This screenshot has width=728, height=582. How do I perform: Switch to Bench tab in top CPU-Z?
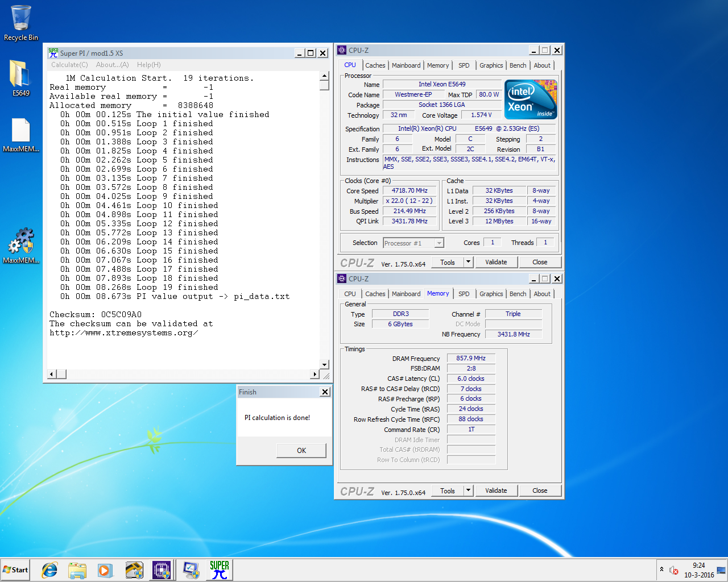(x=518, y=65)
